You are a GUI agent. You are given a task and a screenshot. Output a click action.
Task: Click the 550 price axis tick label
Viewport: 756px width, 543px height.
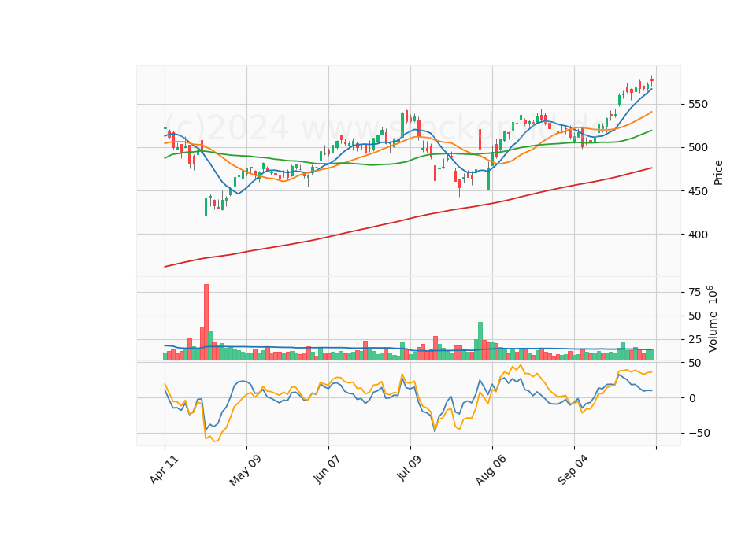tap(698, 104)
